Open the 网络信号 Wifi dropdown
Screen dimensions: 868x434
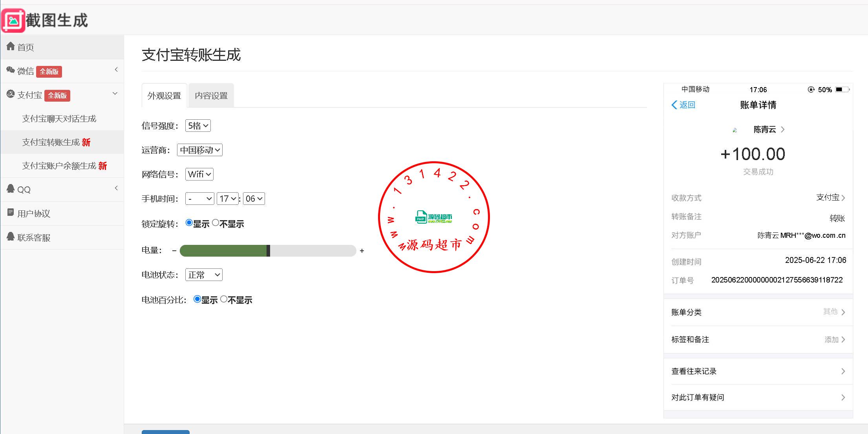(199, 174)
